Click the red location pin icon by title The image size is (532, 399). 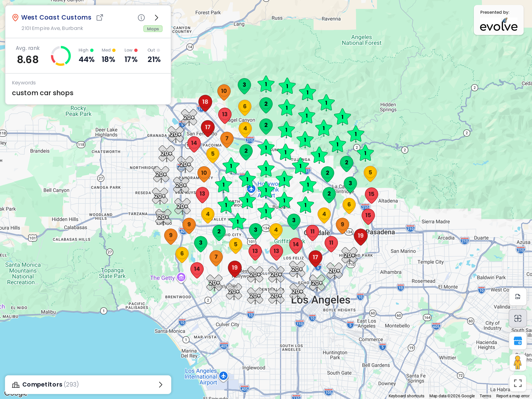15,18
